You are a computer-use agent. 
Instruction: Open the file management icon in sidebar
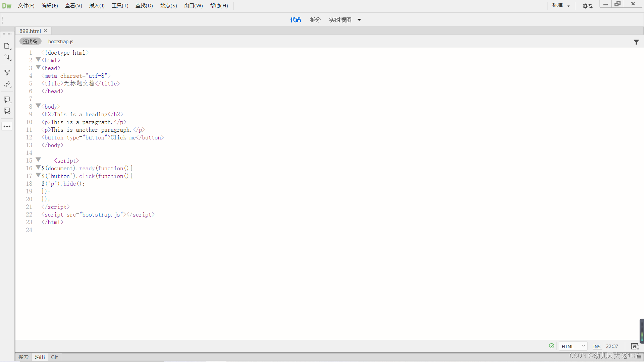(x=7, y=46)
